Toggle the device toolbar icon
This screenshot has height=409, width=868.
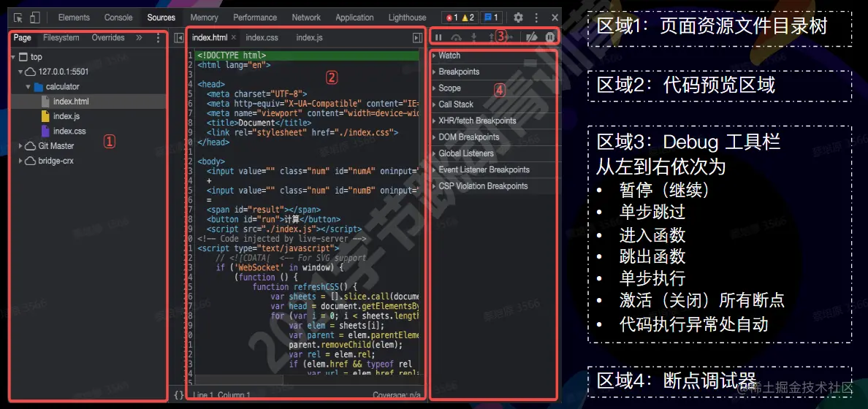[x=35, y=18]
